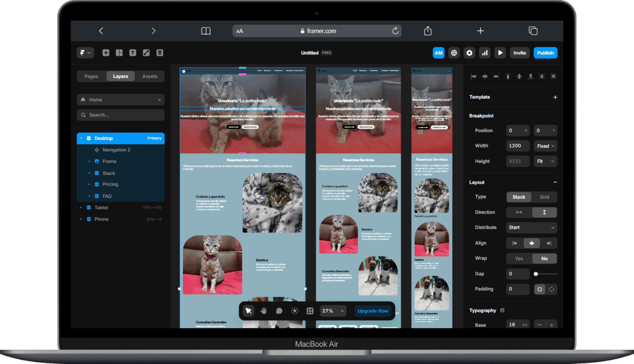This screenshot has height=364, width=634.
Task: Open the analytics bar chart icon
Action: click(x=484, y=53)
